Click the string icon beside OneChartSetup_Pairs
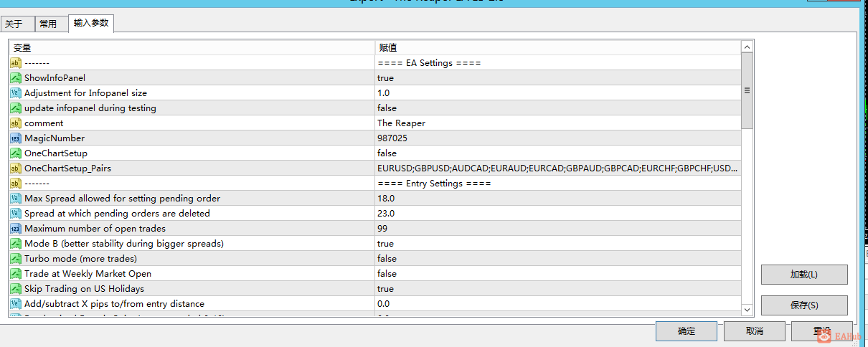 coord(16,168)
